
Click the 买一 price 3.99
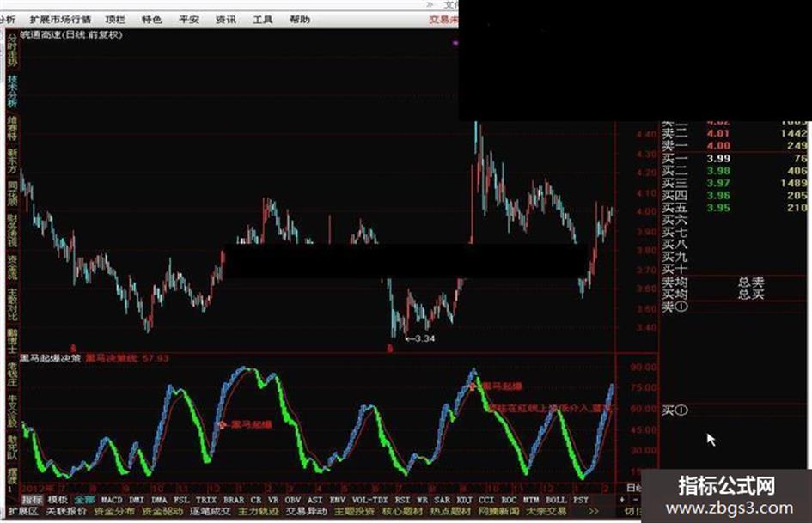[x=719, y=159]
